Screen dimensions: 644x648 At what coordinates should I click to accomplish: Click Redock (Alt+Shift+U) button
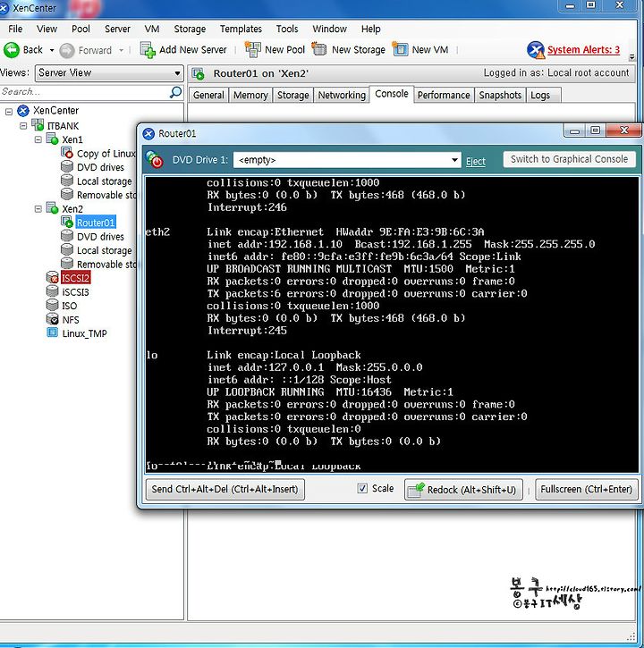[463, 490]
